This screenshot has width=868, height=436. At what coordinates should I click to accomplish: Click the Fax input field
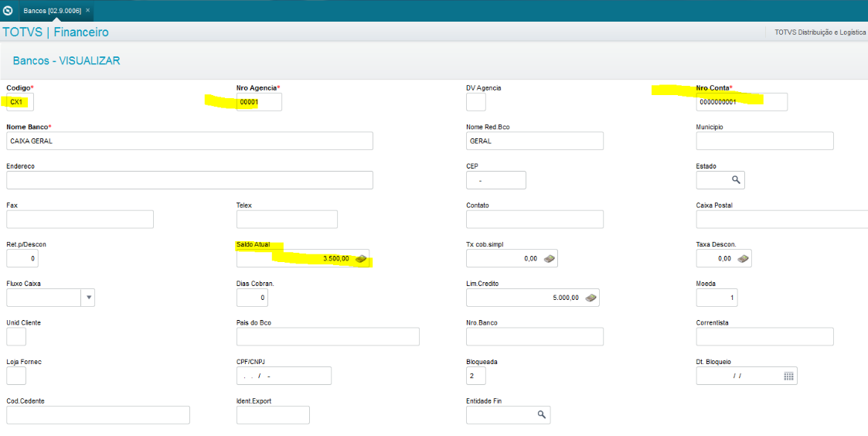(x=80, y=220)
